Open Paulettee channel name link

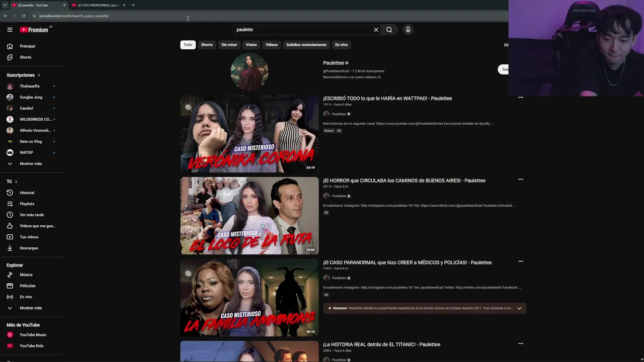pyautogui.click(x=334, y=63)
